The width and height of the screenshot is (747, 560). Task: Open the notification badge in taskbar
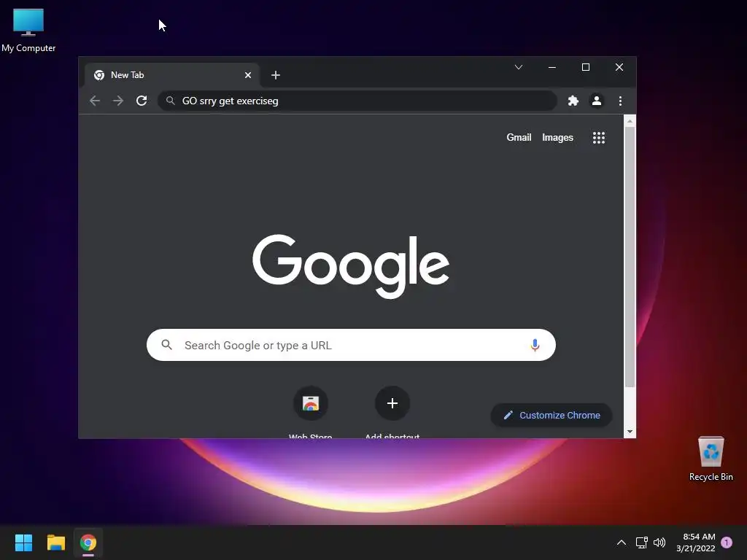point(727,542)
